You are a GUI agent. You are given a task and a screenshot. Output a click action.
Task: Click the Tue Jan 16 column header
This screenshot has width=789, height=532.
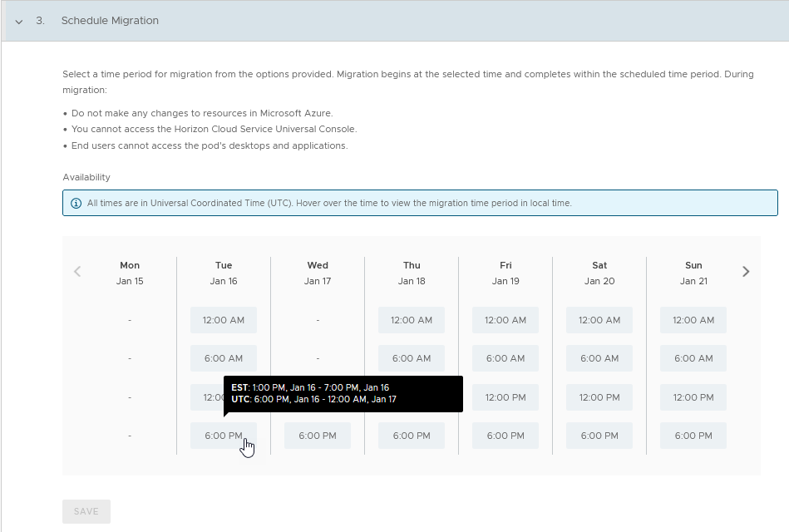[224, 273]
